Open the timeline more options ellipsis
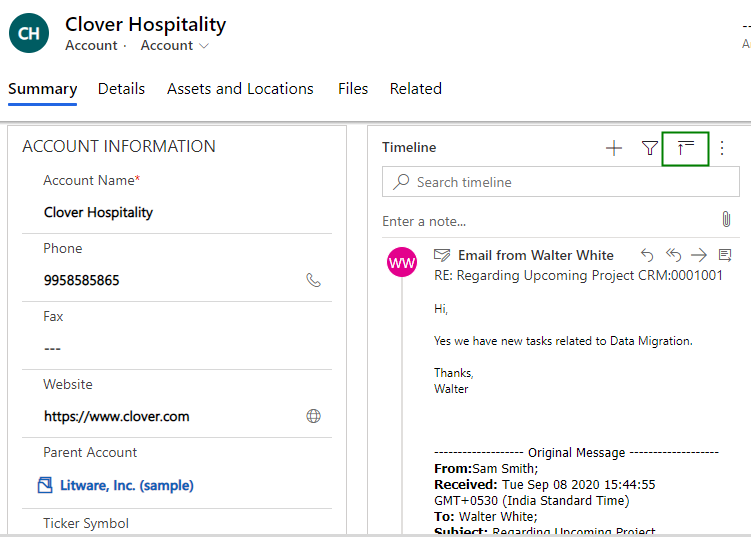Viewport: 751px width, 537px height. [x=722, y=148]
